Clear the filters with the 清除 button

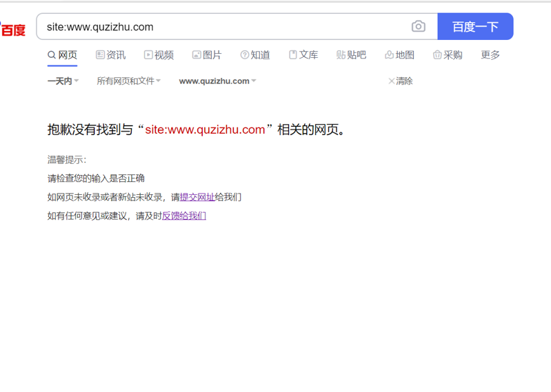(401, 81)
